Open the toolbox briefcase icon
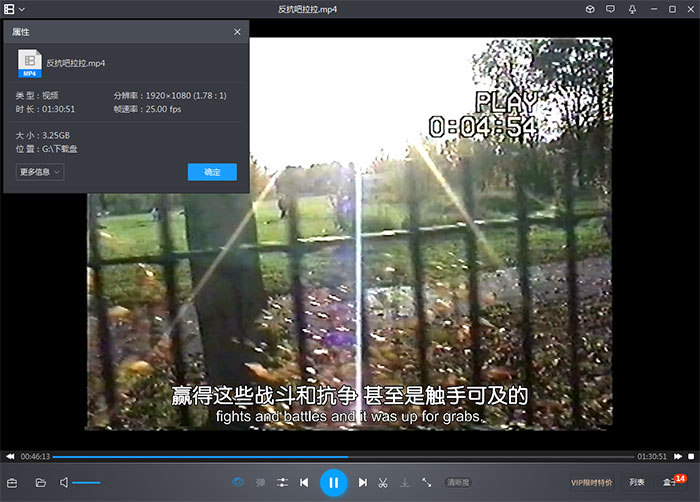700x502 pixels. pyautogui.click(x=13, y=483)
